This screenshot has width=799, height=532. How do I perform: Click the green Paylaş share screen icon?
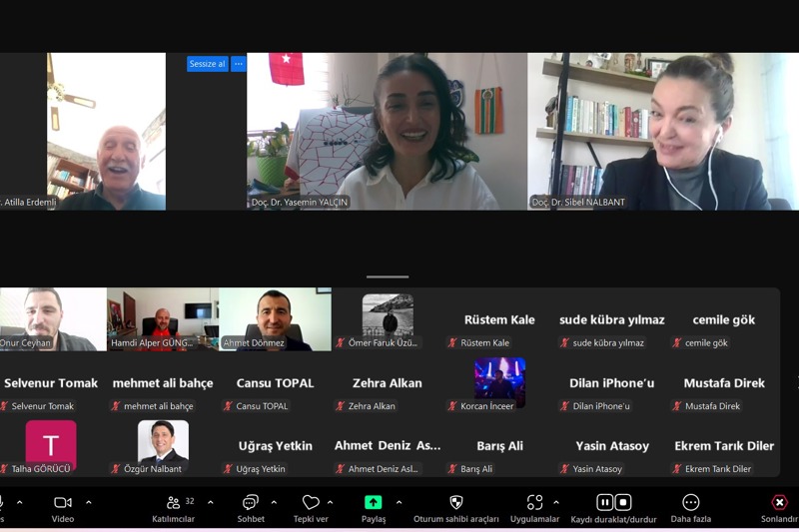click(373, 503)
